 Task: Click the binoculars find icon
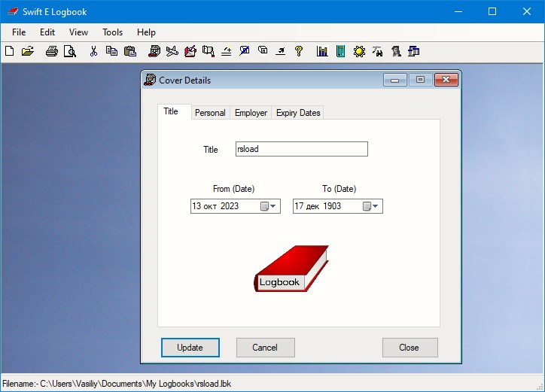(x=377, y=51)
